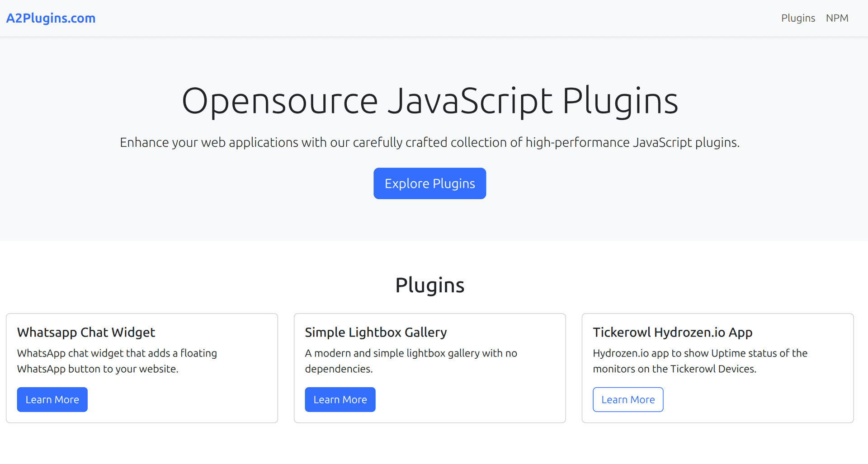The width and height of the screenshot is (868, 464).
Task: Click the tagline below the main heading
Action: click(429, 142)
